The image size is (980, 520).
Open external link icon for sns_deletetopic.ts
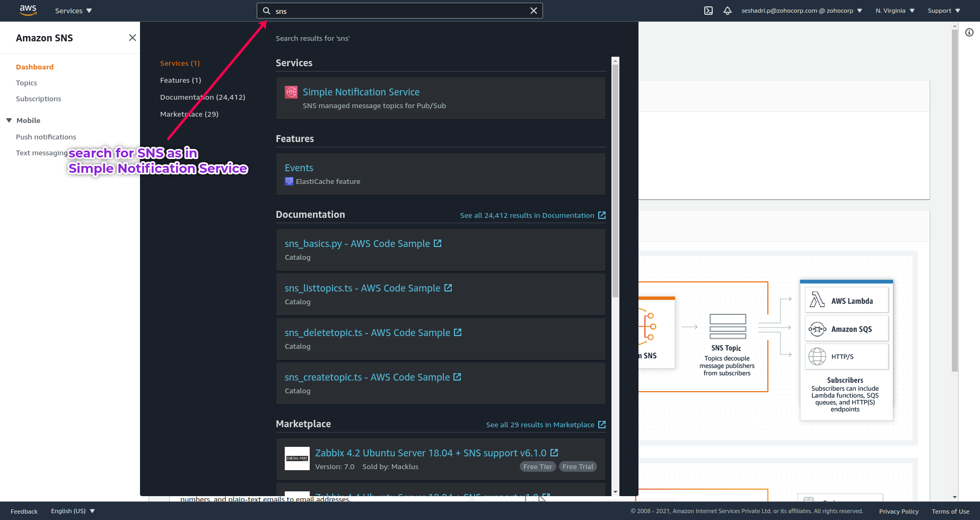pyautogui.click(x=458, y=332)
